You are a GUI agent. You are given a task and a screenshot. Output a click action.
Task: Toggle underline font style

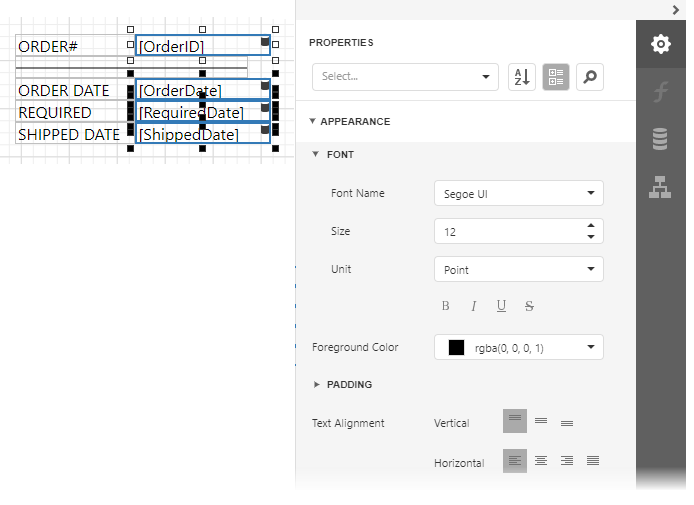pyautogui.click(x=501, y=306)
